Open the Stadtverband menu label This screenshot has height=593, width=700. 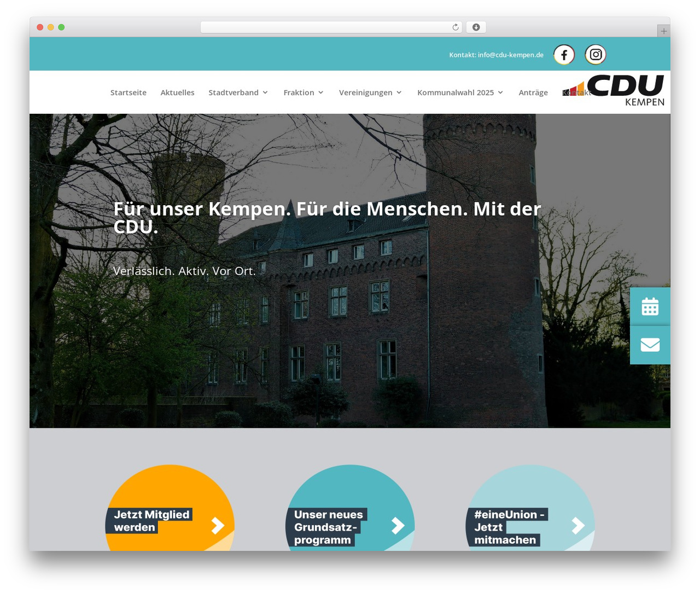click(234, 92)
